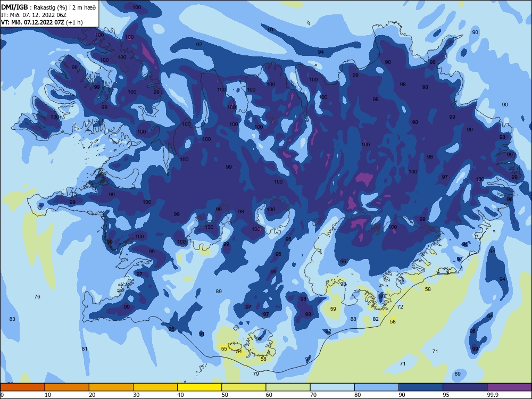
Task: Click the humidity value '76' over the western sea
Action: click(x=37, y=296)
